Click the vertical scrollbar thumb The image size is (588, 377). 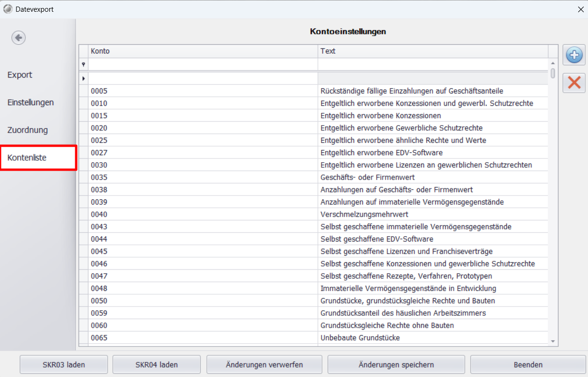tap(553, 73)
